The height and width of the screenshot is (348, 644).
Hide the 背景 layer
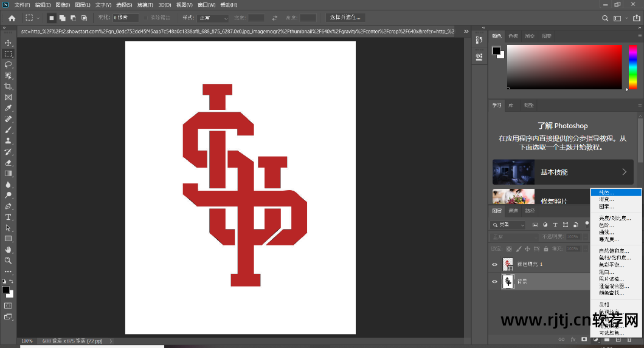point(494,282)
